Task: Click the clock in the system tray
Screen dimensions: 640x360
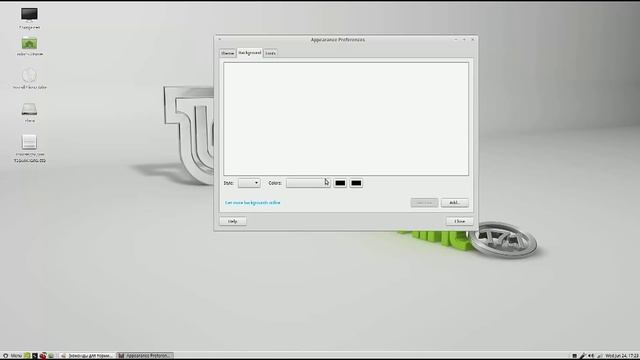Action: coord(622,356)
